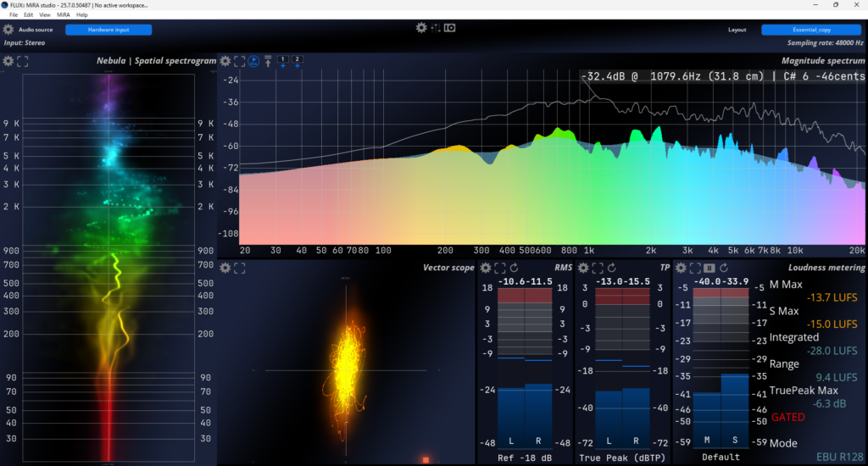Maximize the Loudness metering panel
Viewport: 868px width, 466px height.
(695, 268)
